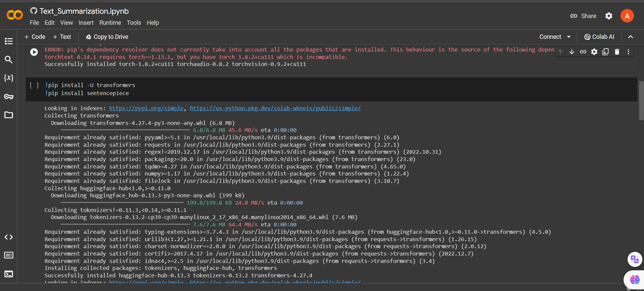Screen dimensions: 644x291
Task: Open the secrets key panel
Action: 8,96
